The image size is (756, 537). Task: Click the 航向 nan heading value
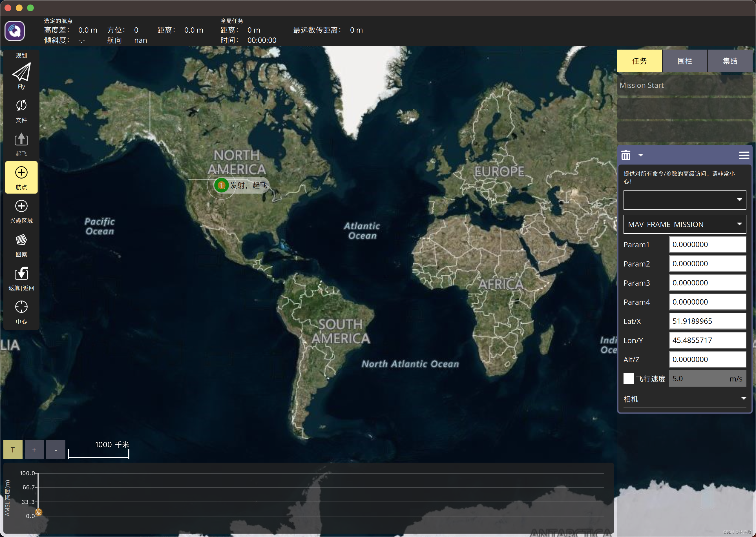pos(141,40)
